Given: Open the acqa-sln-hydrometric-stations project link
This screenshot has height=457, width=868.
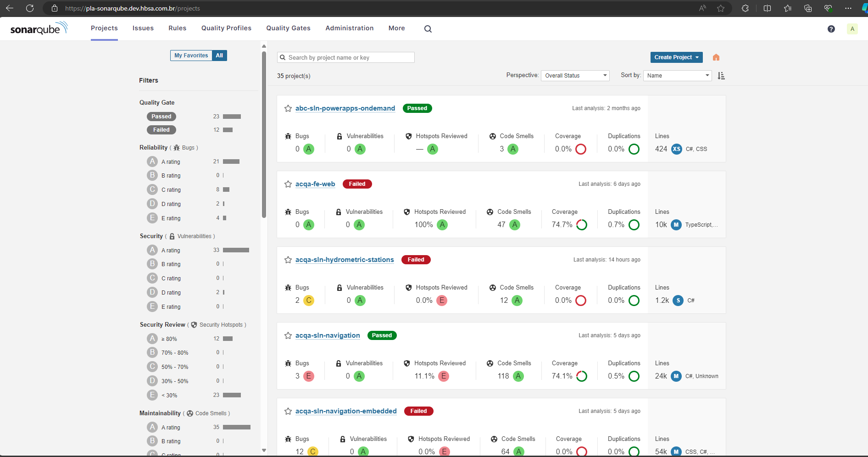Looking at the screenshot, I should [345, 260].
